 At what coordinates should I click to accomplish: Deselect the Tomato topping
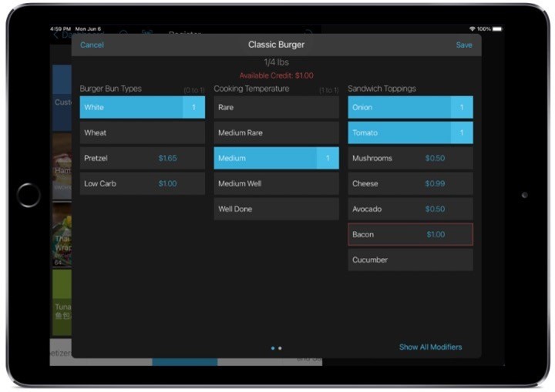[x=410, y=133]
